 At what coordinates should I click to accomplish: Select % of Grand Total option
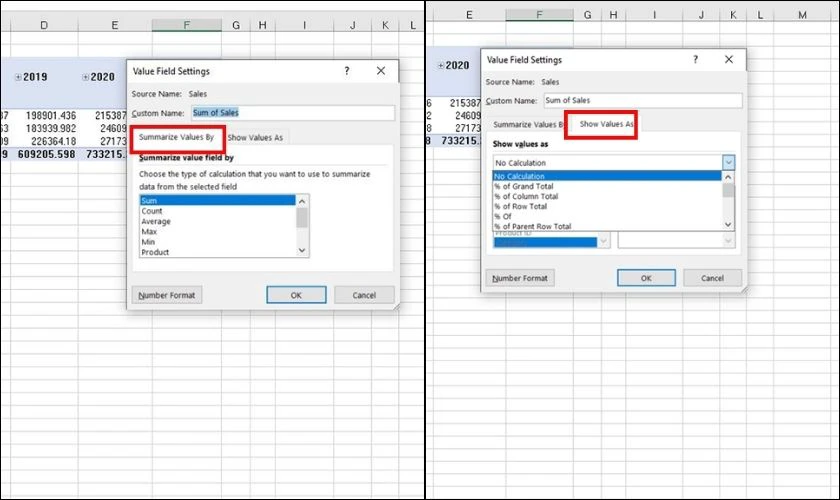click(607, 186)
